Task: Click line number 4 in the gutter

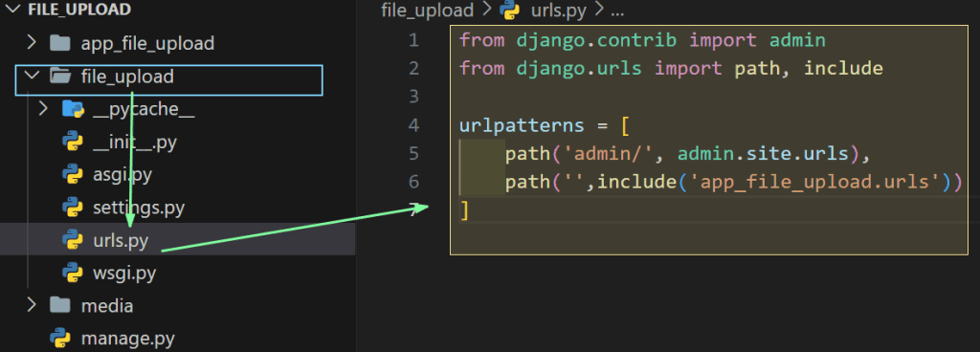Action: click(x=413, y=125)
